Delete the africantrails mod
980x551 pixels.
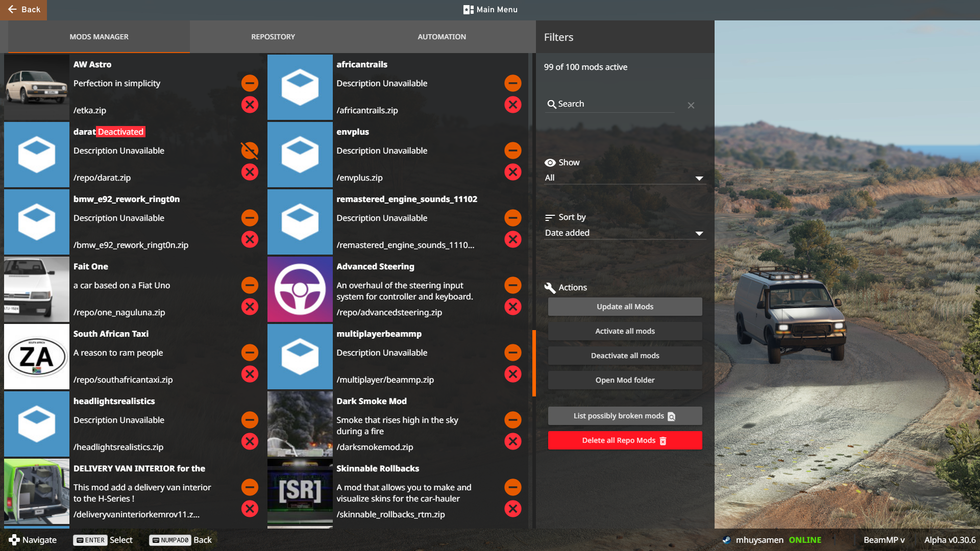pos(513,105)
